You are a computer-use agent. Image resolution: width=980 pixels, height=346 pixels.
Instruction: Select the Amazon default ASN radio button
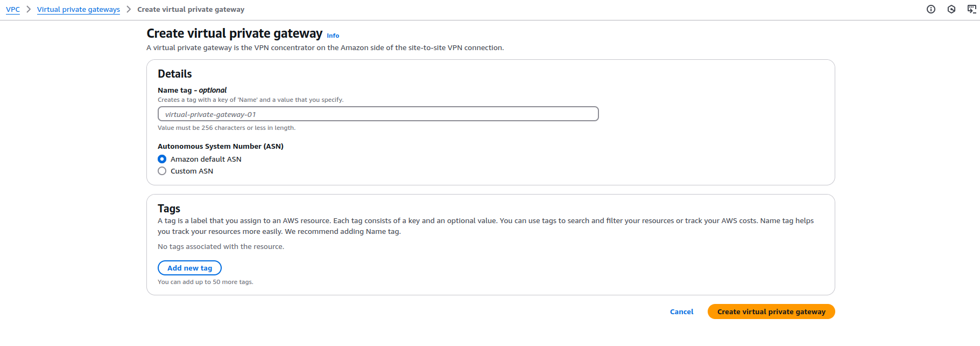pyautogui.click(x=162, y=159)
